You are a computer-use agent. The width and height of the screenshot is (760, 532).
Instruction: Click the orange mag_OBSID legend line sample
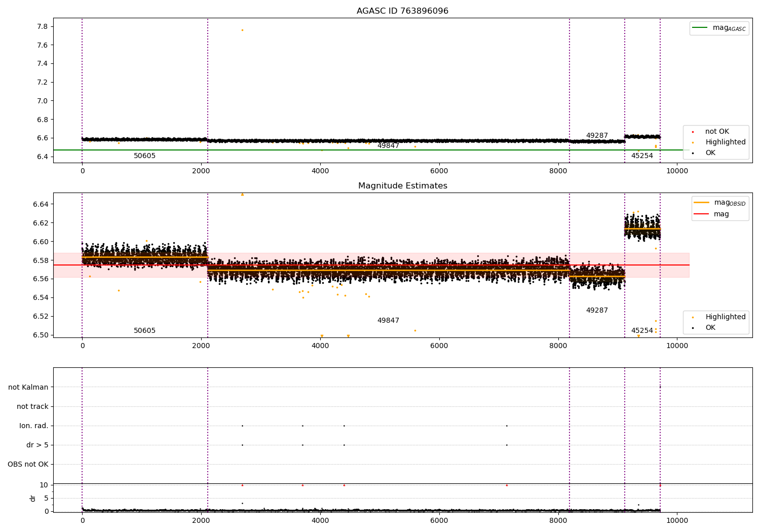(701, 203)
